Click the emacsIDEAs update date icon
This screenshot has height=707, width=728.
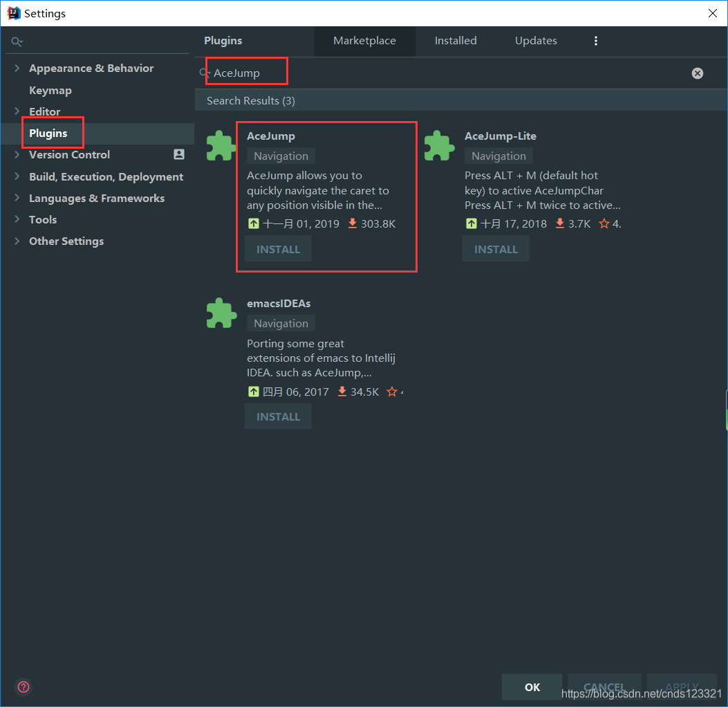pos(254,392)
